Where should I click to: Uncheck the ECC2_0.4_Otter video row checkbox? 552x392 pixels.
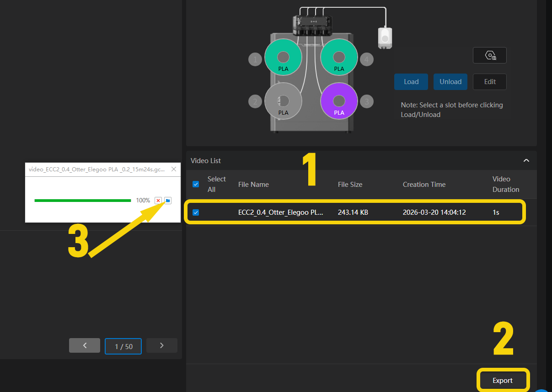click(x=196, y=212)
